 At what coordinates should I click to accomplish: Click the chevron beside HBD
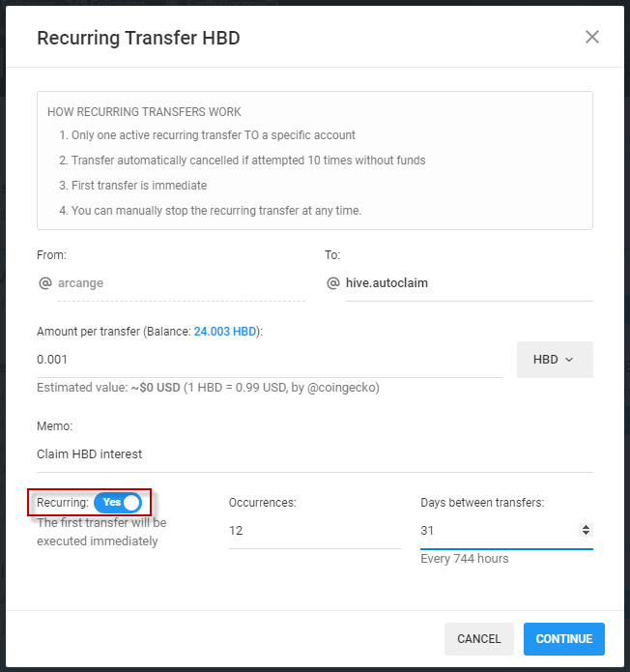click(x=569, y=360)
